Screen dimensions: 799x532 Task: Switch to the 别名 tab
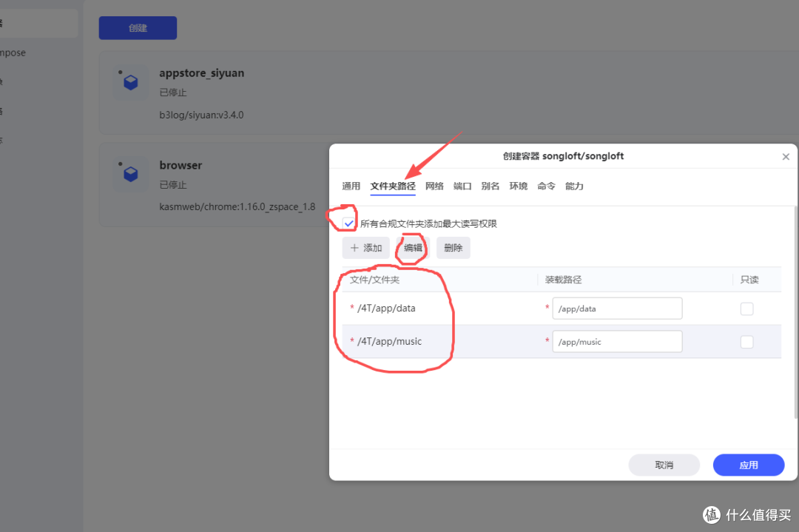490,186
